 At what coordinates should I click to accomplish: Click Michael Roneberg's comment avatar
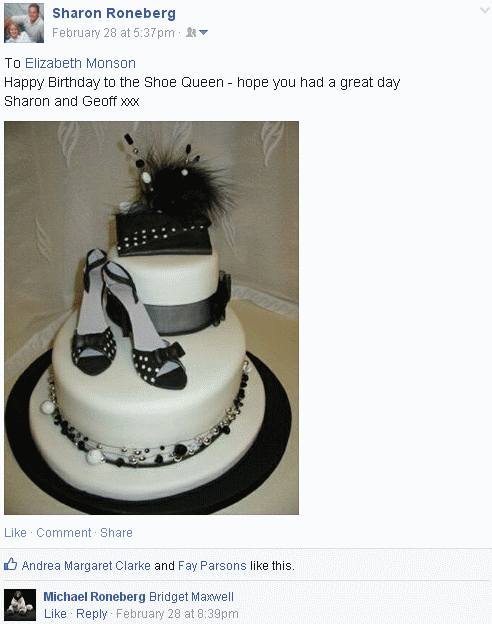pos(20,604)
